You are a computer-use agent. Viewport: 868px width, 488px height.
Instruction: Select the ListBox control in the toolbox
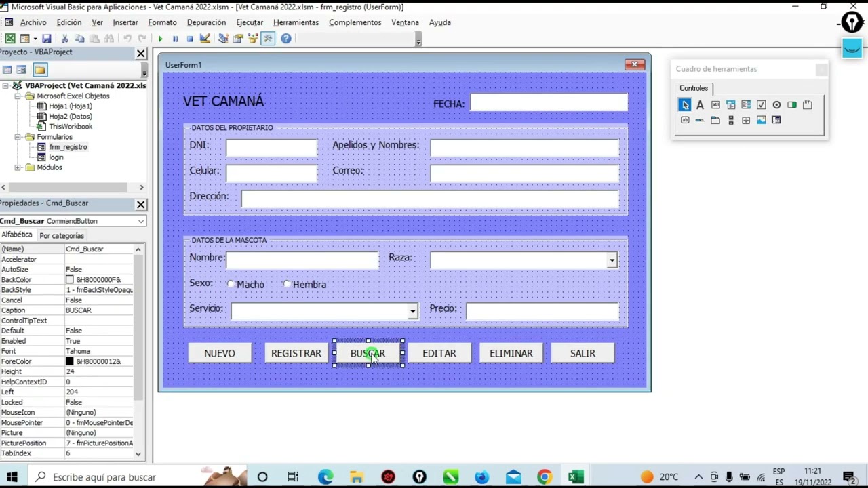(x=746, y=105)
